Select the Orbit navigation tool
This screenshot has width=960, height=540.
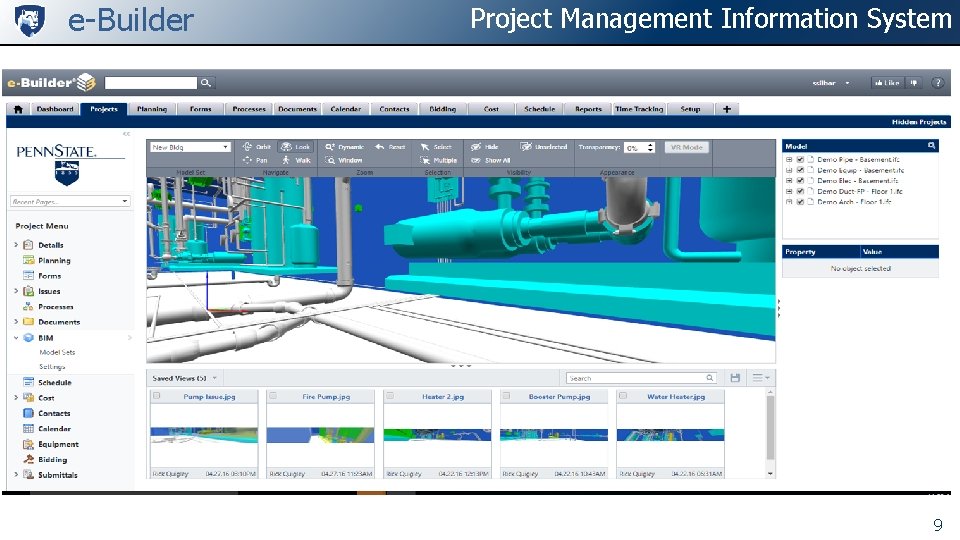pos(257,147)
